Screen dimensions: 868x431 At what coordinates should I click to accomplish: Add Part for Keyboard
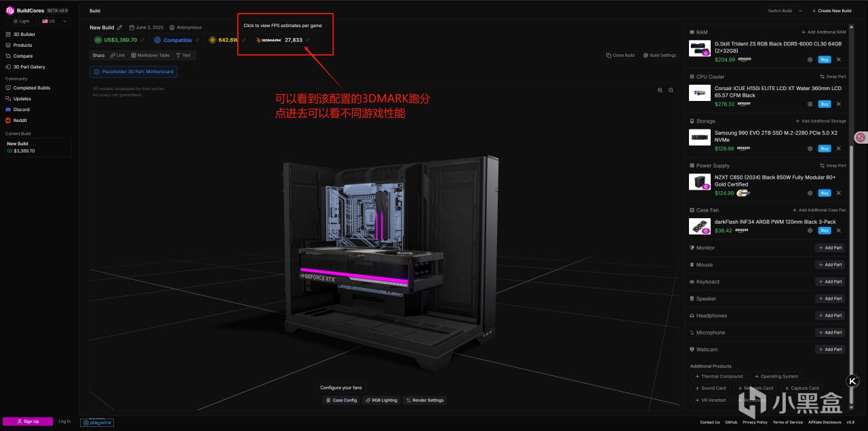pos(830,282)
